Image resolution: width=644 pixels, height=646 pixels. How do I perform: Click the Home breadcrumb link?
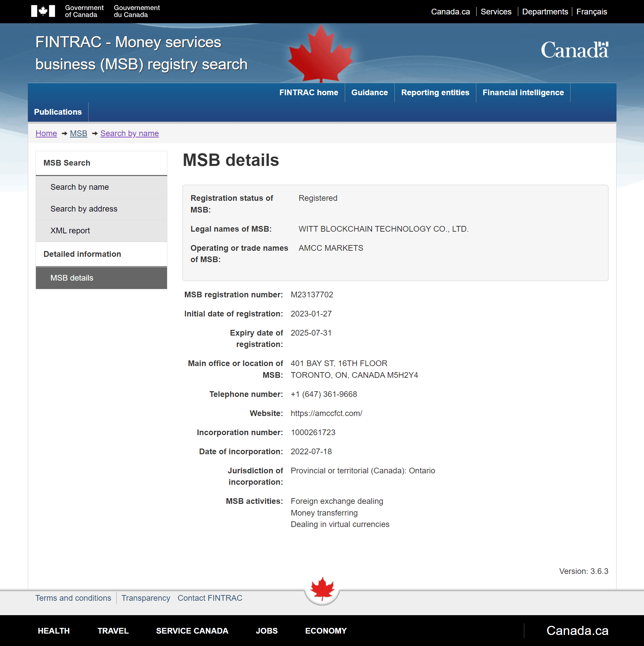point(46,133)
